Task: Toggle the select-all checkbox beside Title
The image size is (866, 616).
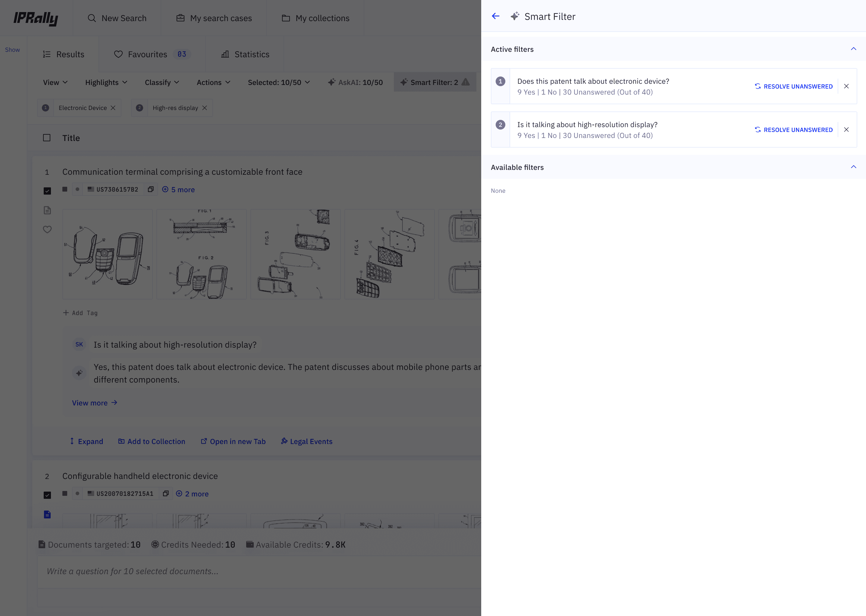Action: point(47,138)
